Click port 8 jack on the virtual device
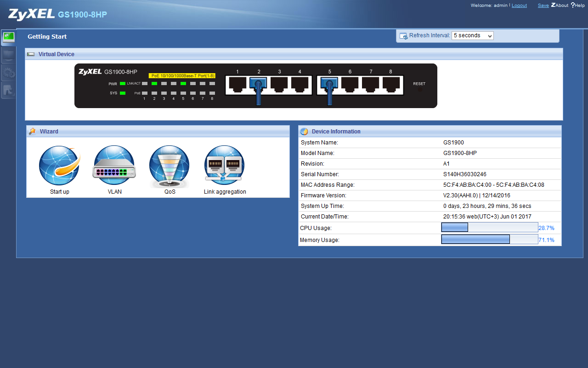Viewport: 588px width, 368px height. pyautogui.click(x=391, y=85)
